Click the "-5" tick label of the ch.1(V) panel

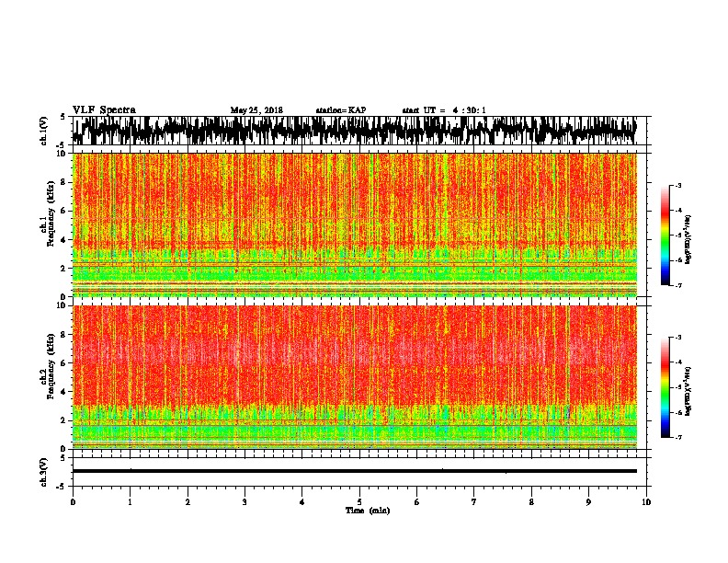pos(62,144)
